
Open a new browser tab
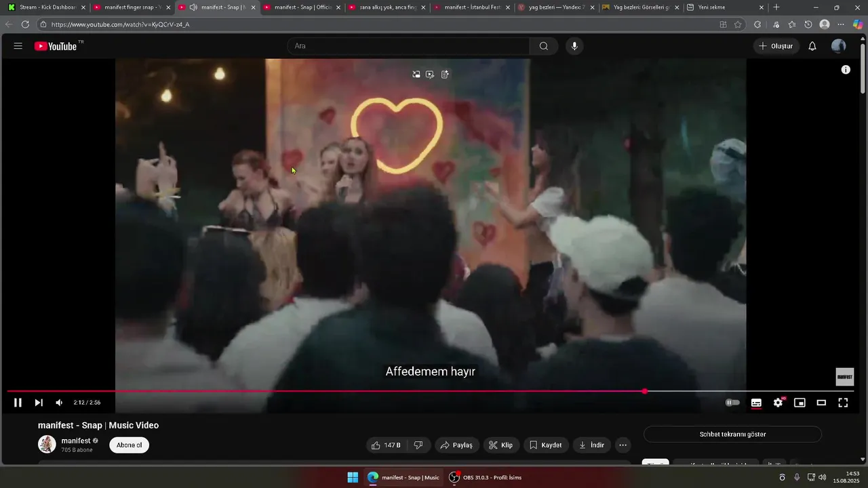click(x=776, y=7)
